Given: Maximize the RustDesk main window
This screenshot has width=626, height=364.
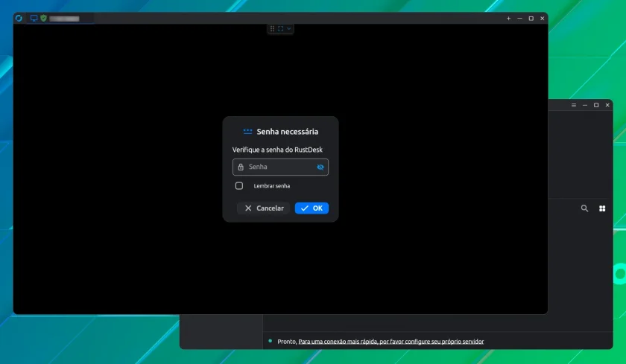Looking at the screenshot, I should 596,105.
